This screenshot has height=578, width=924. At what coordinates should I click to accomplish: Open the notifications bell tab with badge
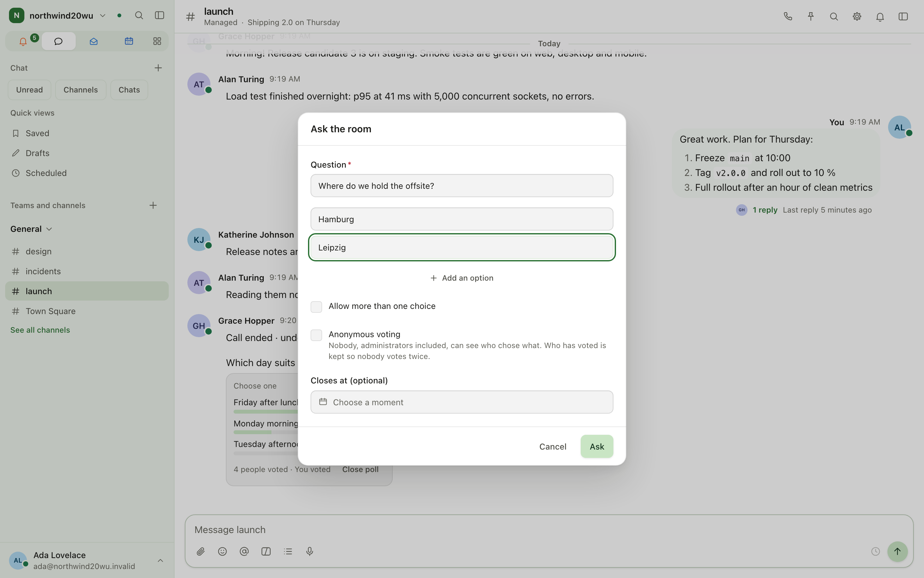pos(23,41)
